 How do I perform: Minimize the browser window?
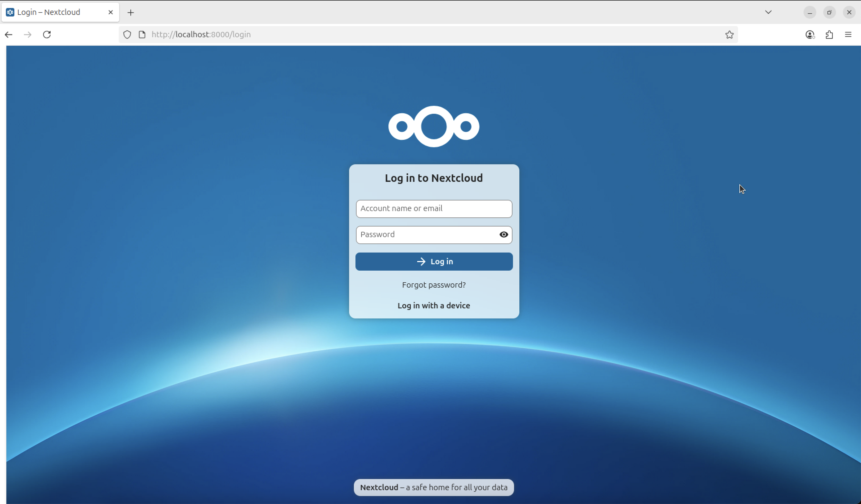tap(810, 12)
